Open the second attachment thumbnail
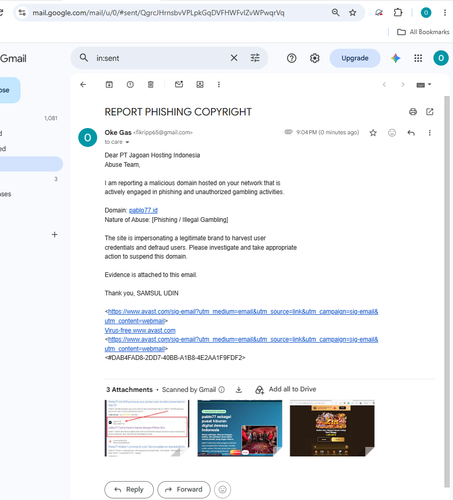Image resolution: width=453 pixels, height=500 pixels. [x=240, y=428]
